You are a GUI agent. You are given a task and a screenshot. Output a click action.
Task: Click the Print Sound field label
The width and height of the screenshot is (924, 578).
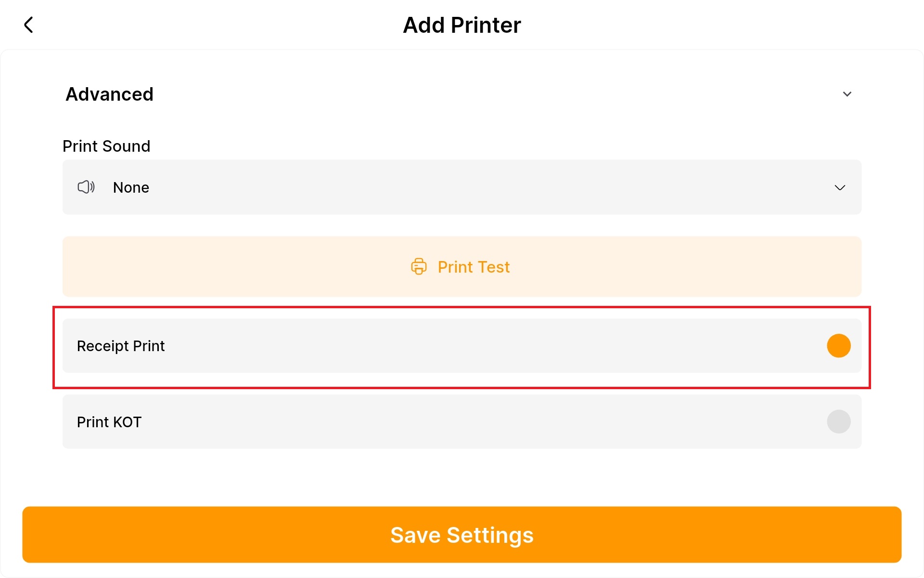tap(106, 146)
